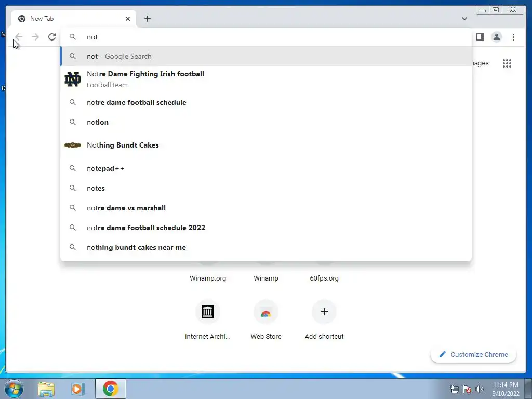Open the network tray icon
Viewport: 532px width, 399px height.
point(454,389)
